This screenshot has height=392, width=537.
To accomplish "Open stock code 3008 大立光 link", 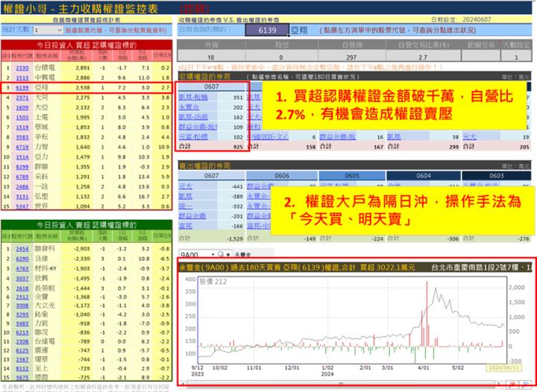I will [22, 306].
